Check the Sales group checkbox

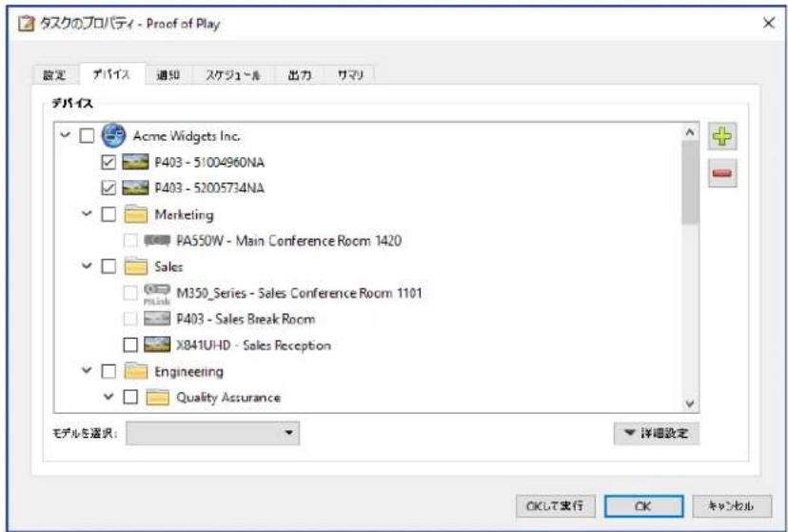coord(108,266)
